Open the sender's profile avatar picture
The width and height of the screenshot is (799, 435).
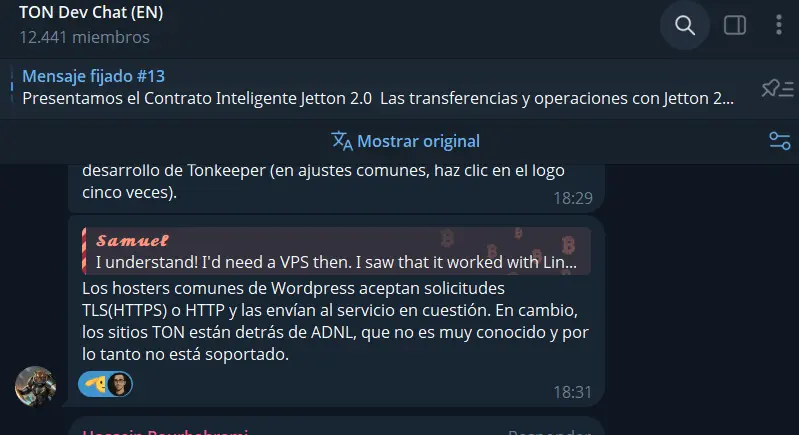[35, 386]
